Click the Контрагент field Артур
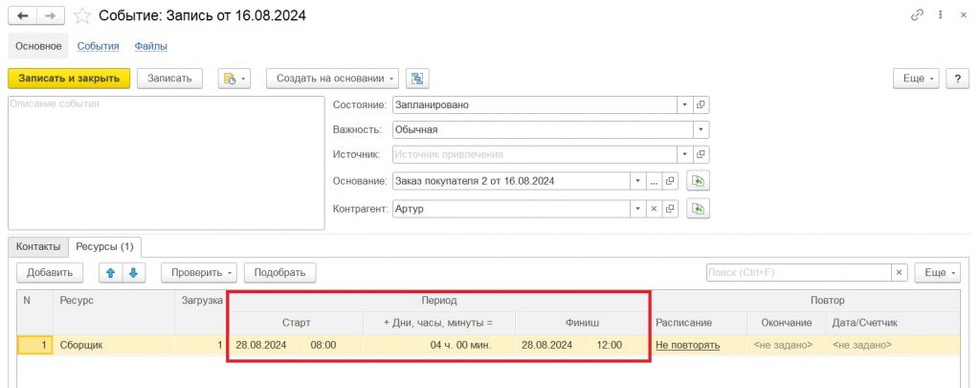This screenshot has width=980, height=388. pos(511,209)
